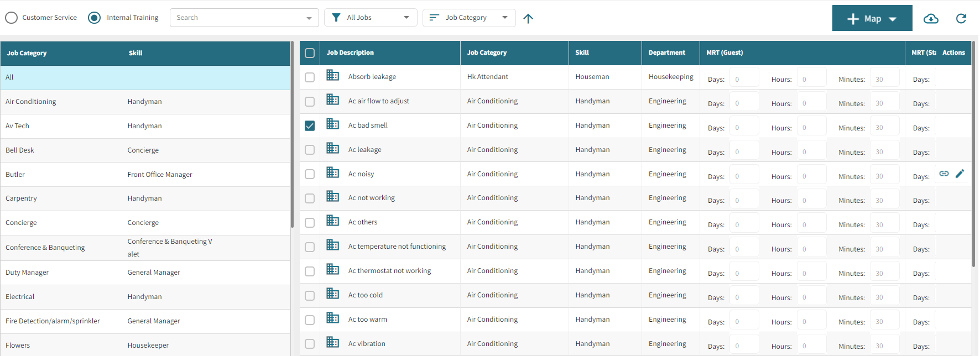980x356 pixels.
Task: Click the building icon beside Absorb leakage
Action: 333,75
